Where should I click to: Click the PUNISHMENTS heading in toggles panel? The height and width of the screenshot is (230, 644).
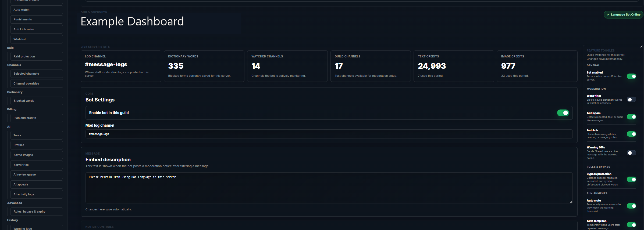(x=597, y=194)
